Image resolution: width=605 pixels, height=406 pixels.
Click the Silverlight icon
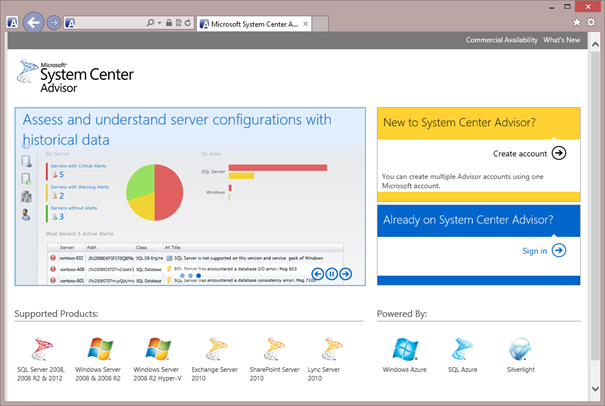pyautogui.click(x=520, y=349)
